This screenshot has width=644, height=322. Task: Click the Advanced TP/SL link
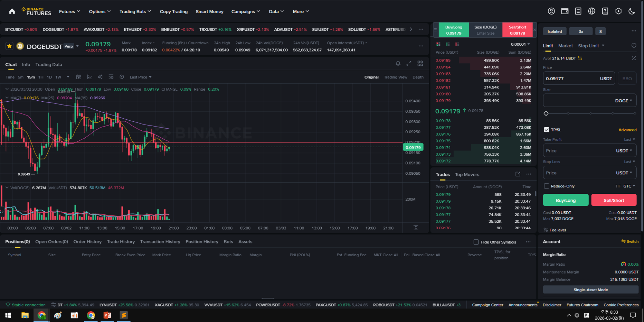[x=627, y=130]
